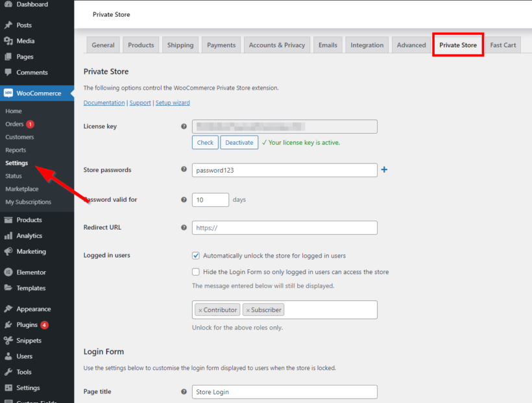
Task: Open the Appearance paintbrush icon
Action: coord(8,308)
